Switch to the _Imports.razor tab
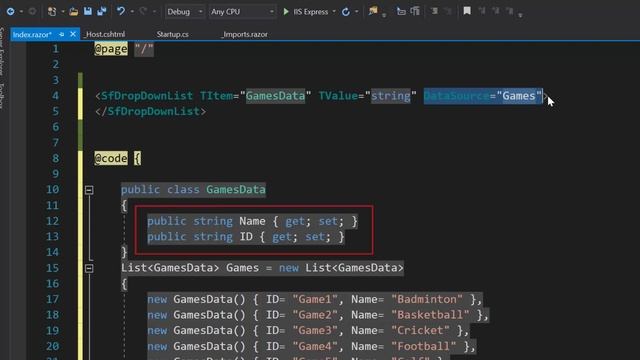The height and width of the screenshot is (360, 640). pos(244,34)
